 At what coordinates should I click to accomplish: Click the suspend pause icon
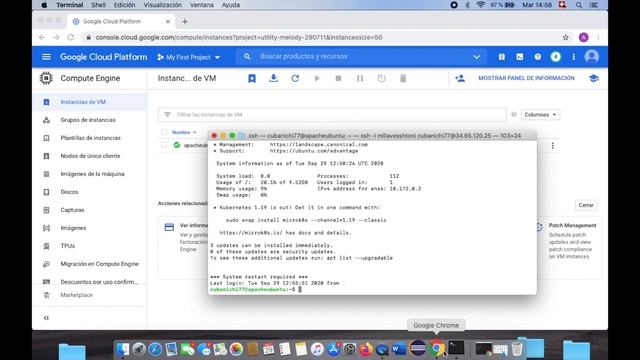pyautogui.click(x=360, y=78)
